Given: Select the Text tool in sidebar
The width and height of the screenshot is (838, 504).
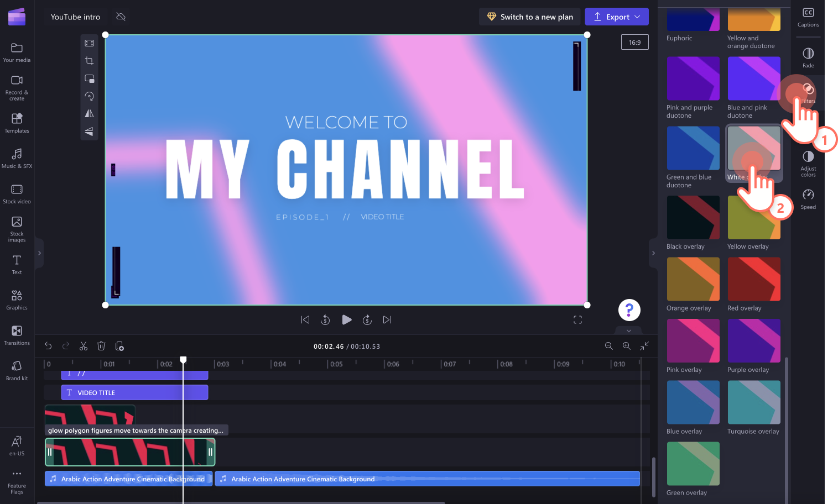Looking at the screenshot, I should (17, 264).
